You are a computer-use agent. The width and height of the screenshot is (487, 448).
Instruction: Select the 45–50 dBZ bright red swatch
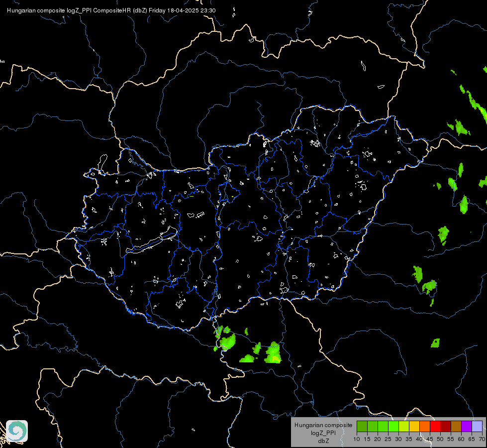point(435,426)
